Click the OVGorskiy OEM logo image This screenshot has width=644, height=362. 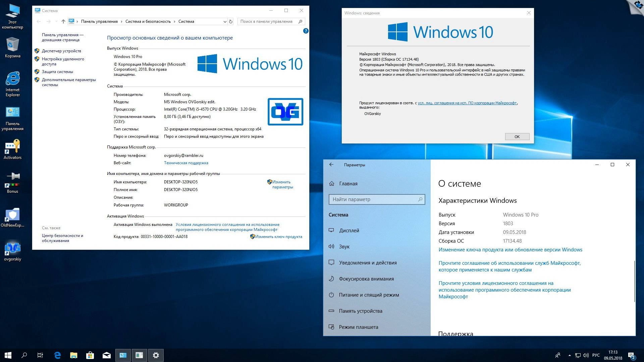pos(285,112)
